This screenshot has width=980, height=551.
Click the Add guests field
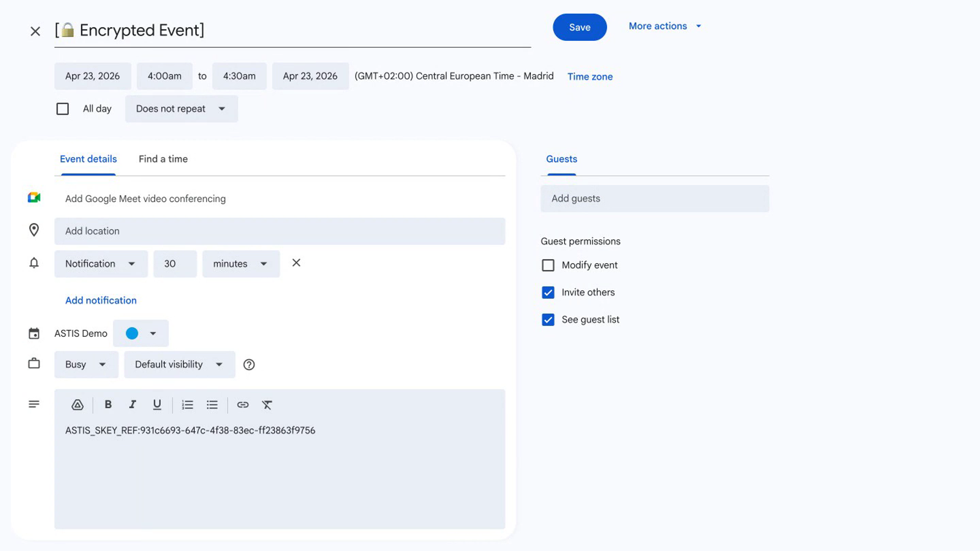point(655,198)
